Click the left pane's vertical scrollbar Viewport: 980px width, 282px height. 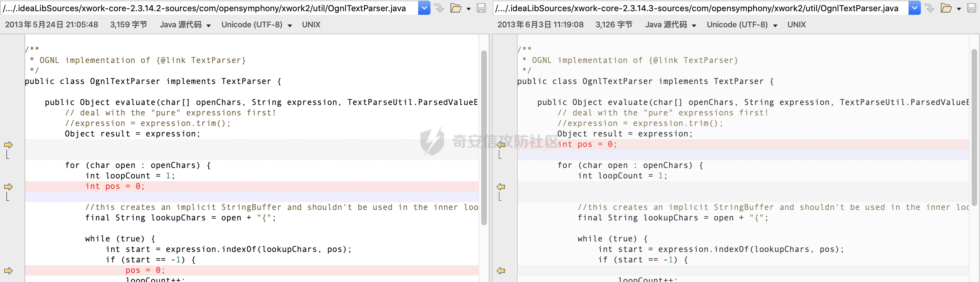coord(484,138)
